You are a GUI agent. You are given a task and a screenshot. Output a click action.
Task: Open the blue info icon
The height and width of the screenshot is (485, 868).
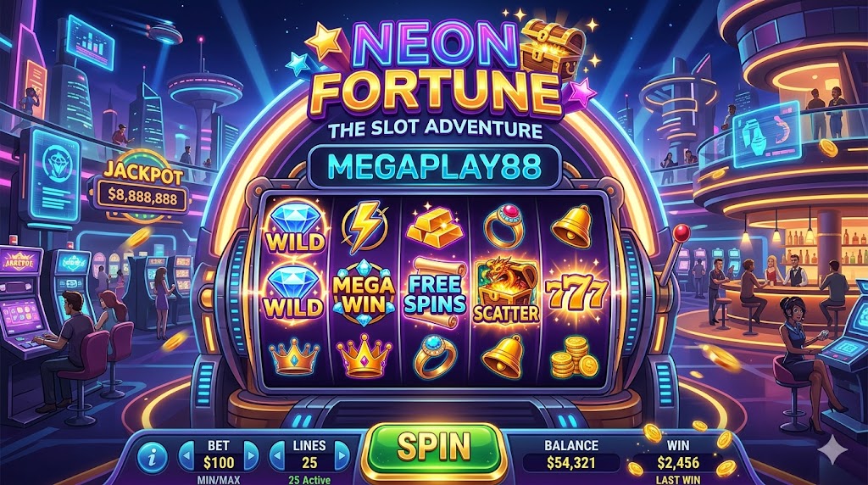point(152,456)
